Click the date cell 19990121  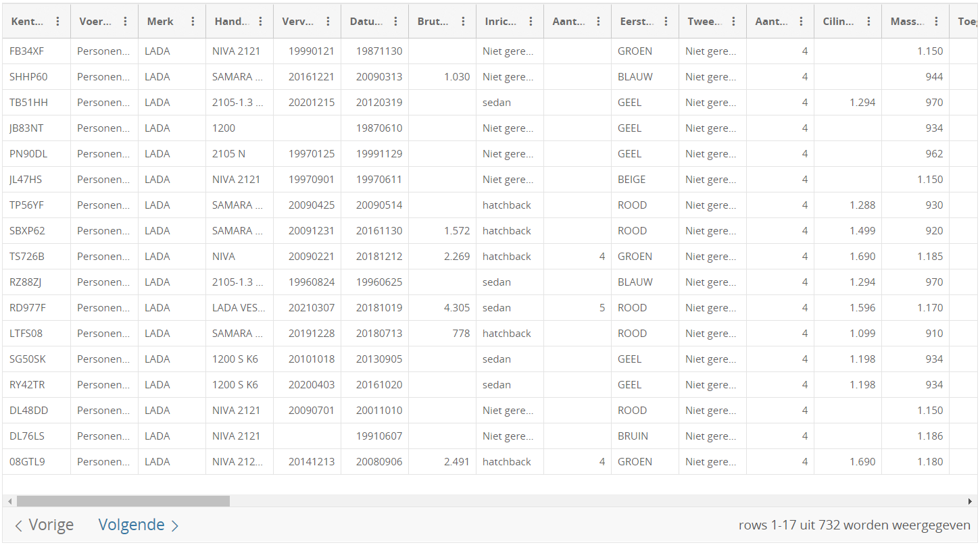coord(307,51)
